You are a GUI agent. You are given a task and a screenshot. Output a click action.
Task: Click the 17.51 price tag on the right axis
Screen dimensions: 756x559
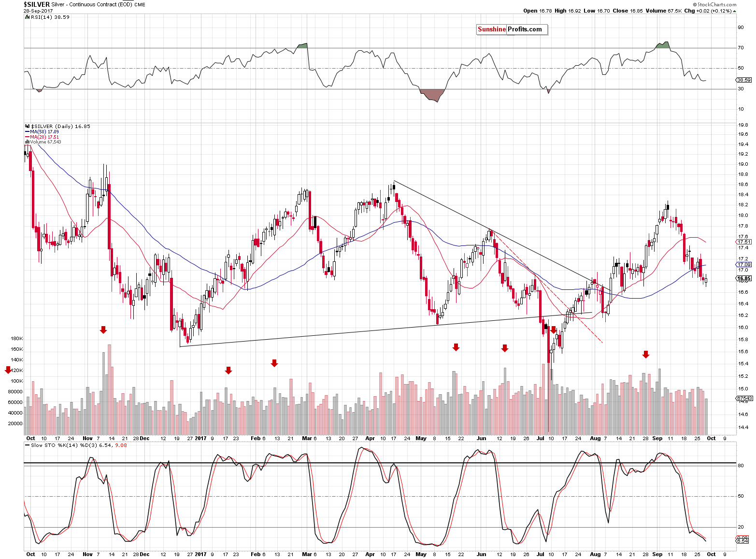744,242
